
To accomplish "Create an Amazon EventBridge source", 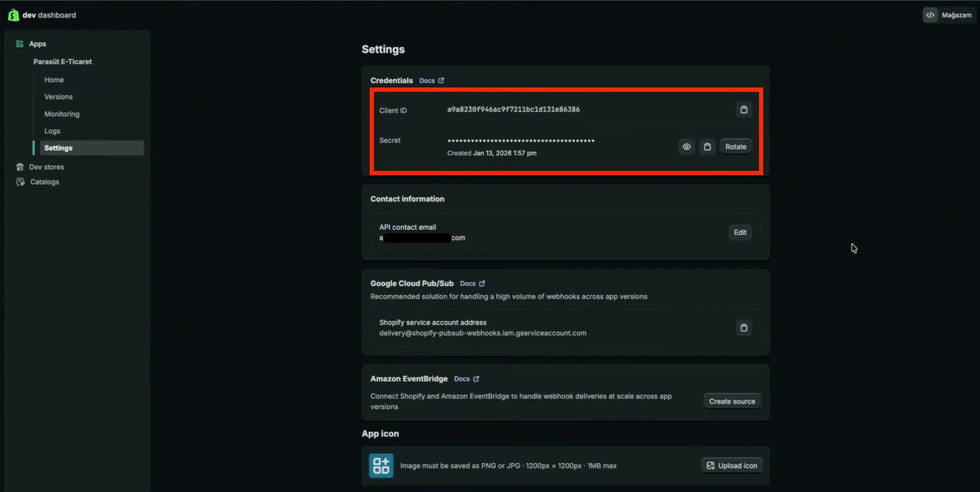I will [732, 401].
